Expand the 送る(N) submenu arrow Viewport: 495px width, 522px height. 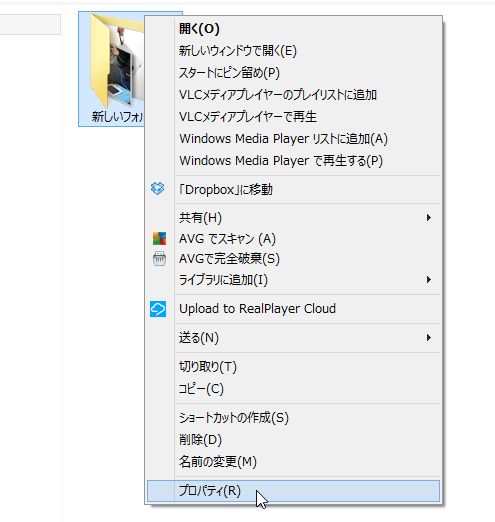(x=429, y=338)
